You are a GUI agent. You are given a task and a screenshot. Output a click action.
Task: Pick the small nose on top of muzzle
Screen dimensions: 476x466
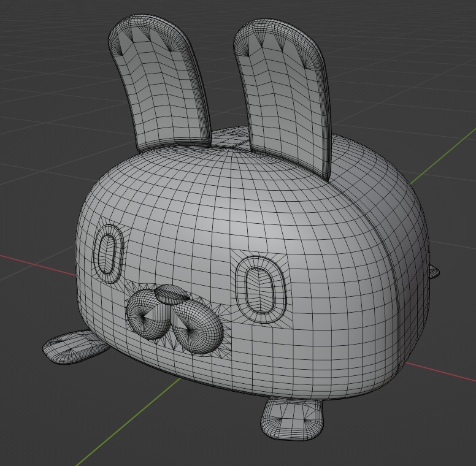(x=171, y=294)
